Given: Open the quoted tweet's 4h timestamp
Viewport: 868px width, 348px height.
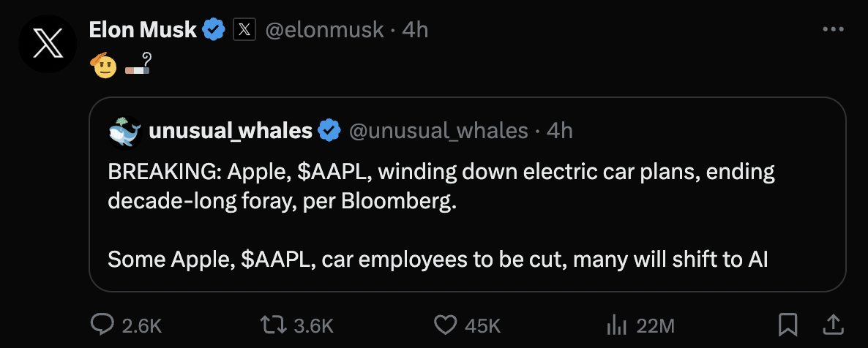Looking at the screenshot, I should pyautogui.click(x=560, y=131).
